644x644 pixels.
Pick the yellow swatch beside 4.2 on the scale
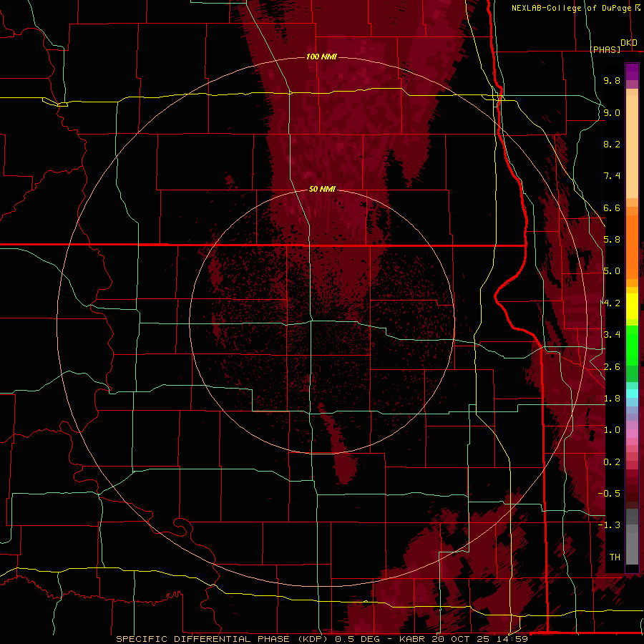(632, 305)
